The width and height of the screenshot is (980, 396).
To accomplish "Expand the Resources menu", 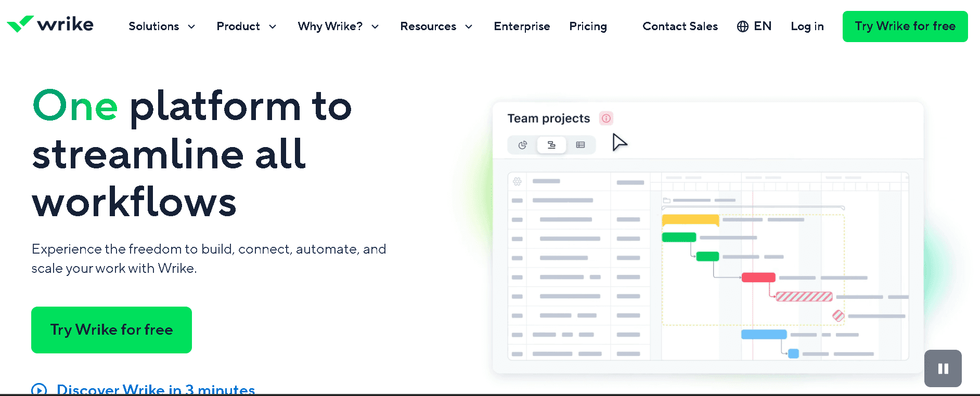I will click(x=436, y=27).
